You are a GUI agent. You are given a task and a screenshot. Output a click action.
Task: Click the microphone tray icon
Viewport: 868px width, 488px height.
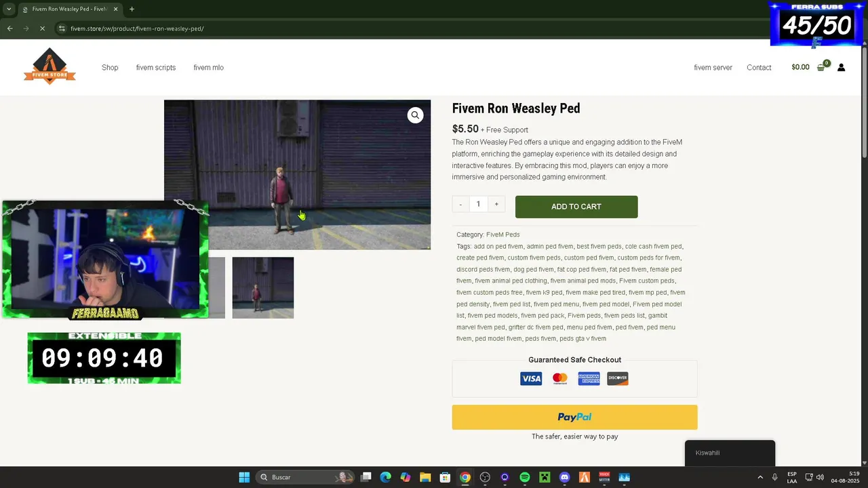tap(774, 477)
